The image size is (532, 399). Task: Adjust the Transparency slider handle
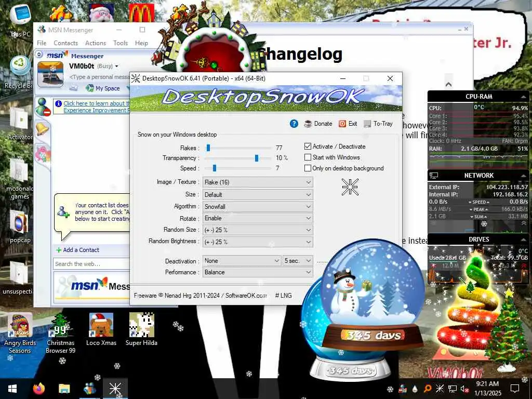(x=257, y=158)
